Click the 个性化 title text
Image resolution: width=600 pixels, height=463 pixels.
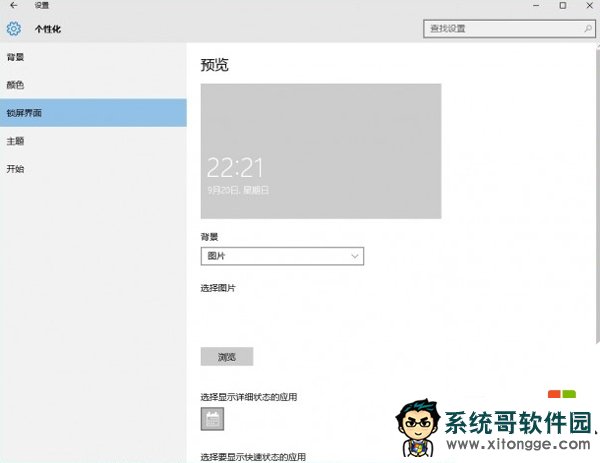coord(48,29)
